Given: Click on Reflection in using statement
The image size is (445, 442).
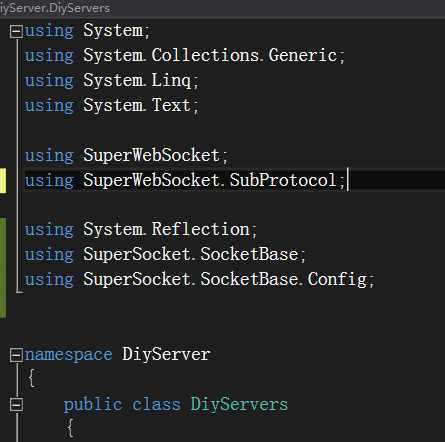Looking at the screenshot, I should (201, 229).
